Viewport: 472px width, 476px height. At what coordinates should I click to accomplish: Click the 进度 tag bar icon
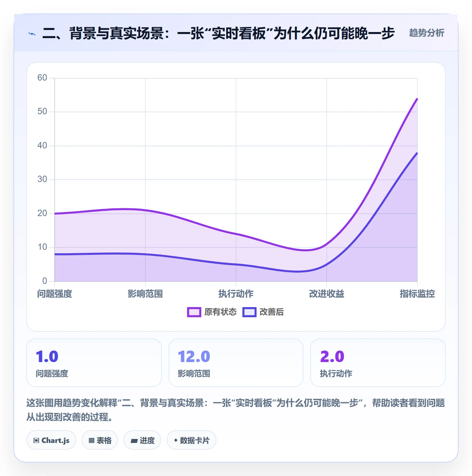(134, 441)
